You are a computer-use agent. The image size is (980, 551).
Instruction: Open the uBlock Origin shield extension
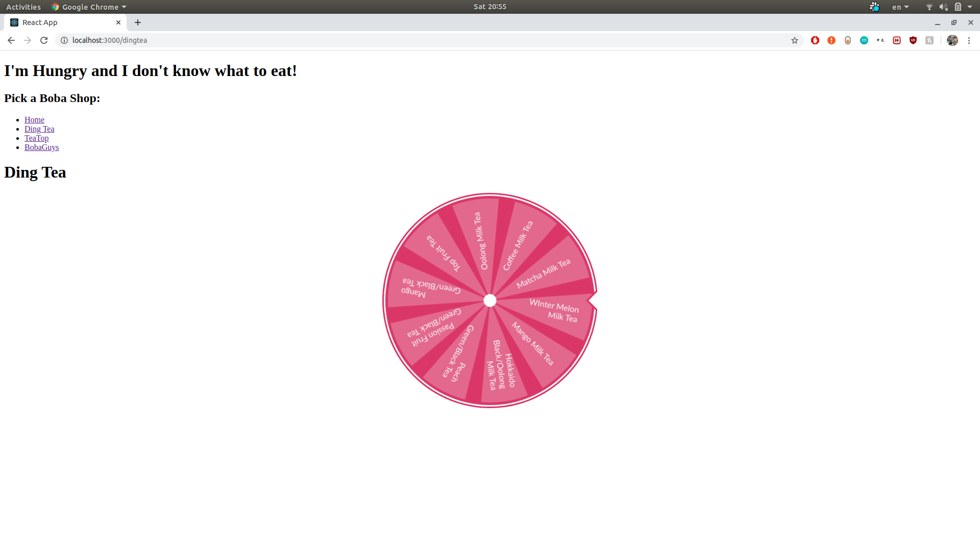(913, 40)
